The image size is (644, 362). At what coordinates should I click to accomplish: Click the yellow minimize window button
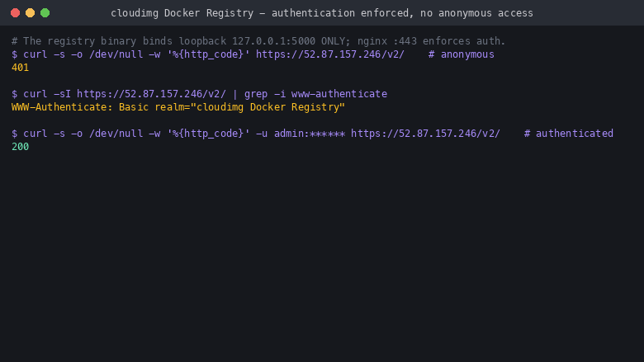pos(30,12)
